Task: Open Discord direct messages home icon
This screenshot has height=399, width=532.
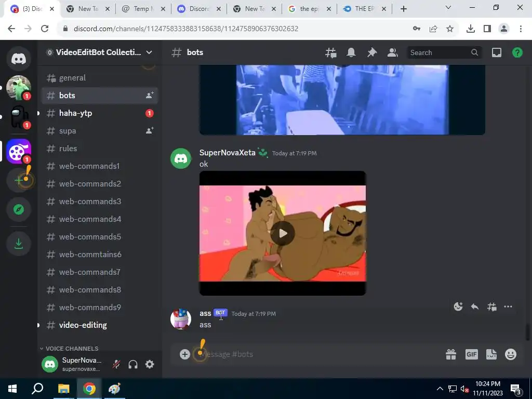Action: pyautogui.click(x=19, y=59)
